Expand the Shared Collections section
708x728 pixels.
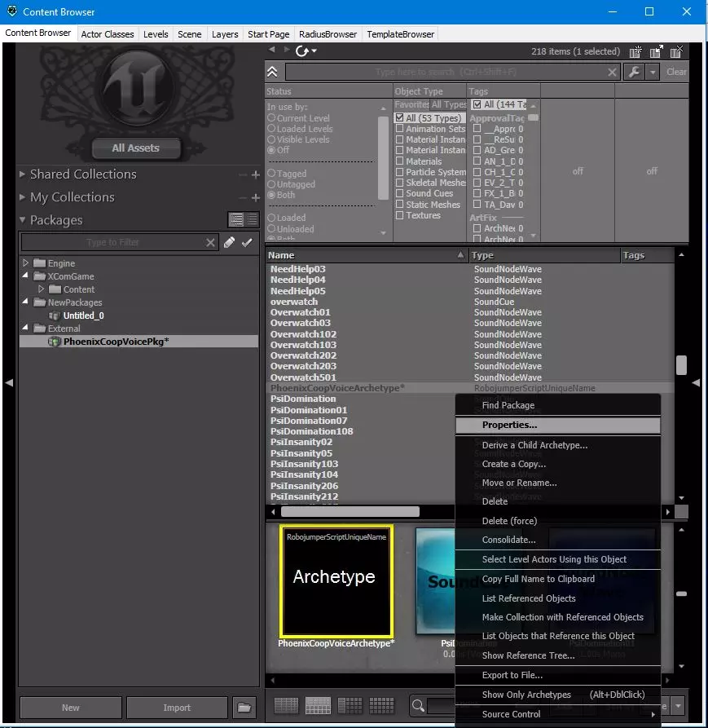coord(22,174)
